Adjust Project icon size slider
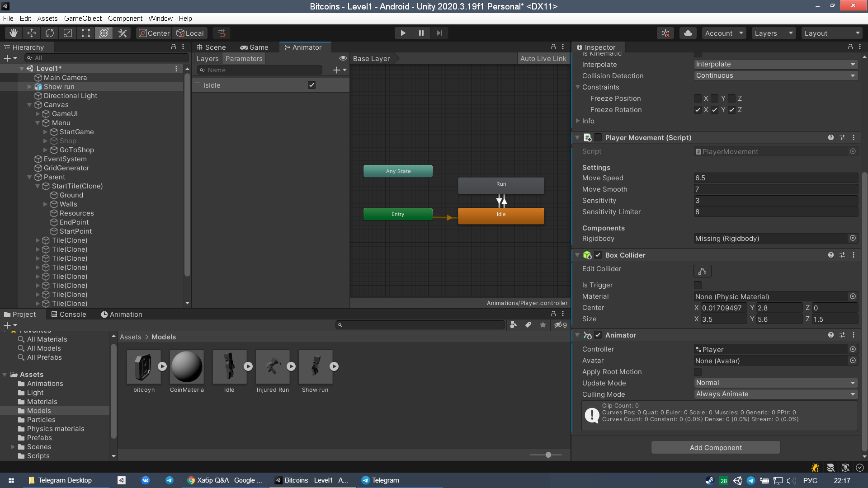Viewport: 868px width, 488px height. tap(548, 455)
